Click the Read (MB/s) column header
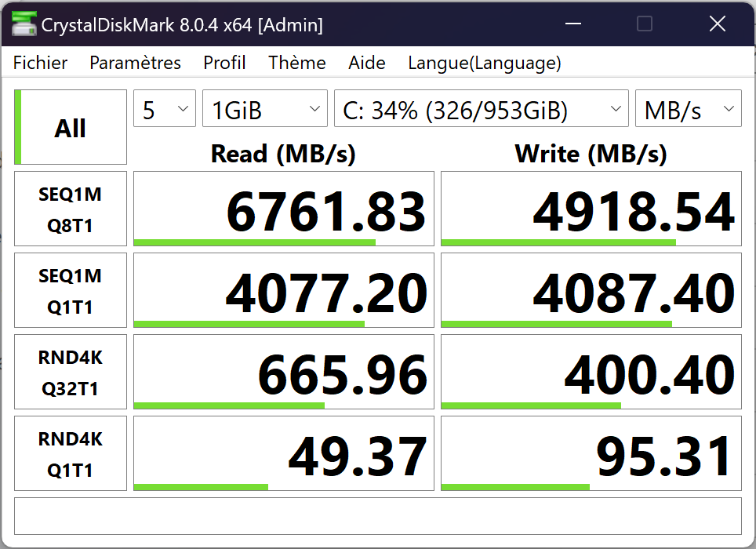Viewport: 756px width, 549px height. click(284, 154)
